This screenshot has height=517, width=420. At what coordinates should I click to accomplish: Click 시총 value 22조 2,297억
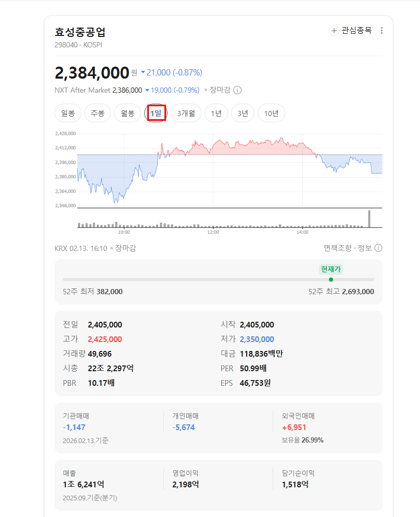110,368
